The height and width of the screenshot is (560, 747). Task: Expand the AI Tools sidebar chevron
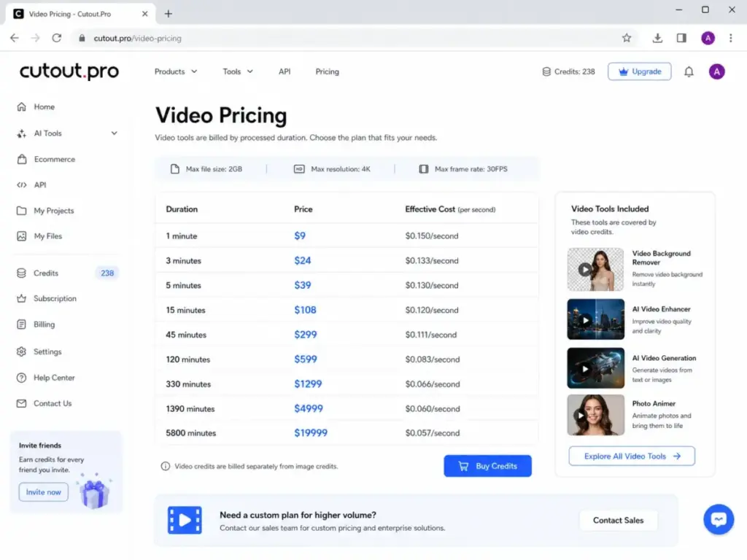click(115, 133)
